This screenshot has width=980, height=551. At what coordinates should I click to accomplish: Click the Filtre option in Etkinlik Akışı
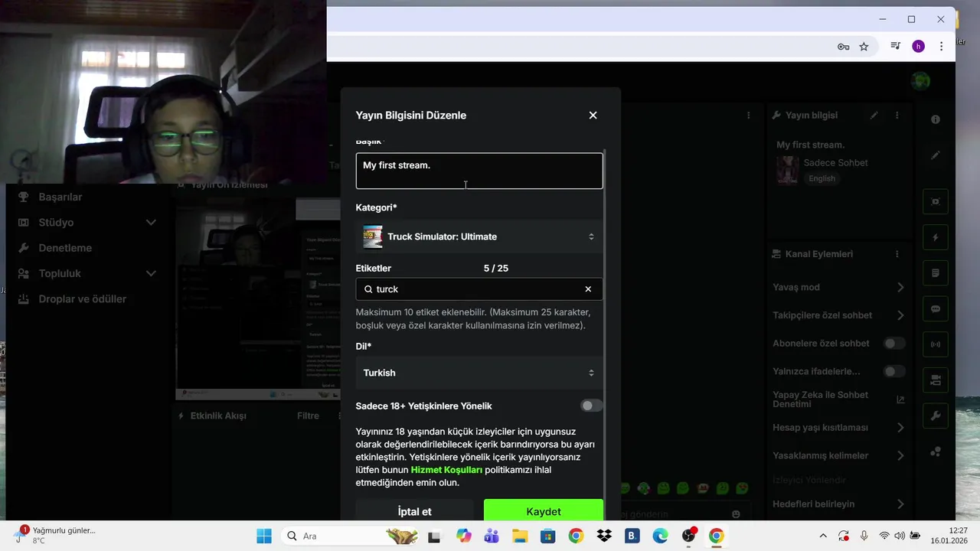coord(308,416)
